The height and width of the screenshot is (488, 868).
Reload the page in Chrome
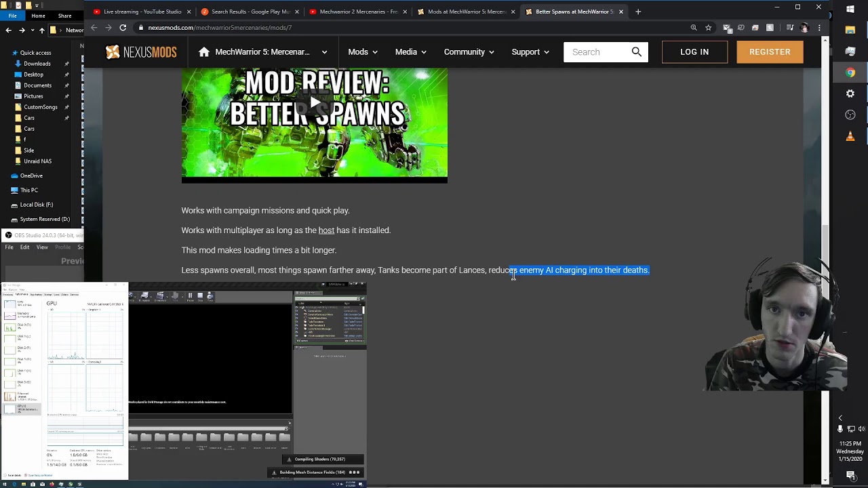(x=123, y=28)
